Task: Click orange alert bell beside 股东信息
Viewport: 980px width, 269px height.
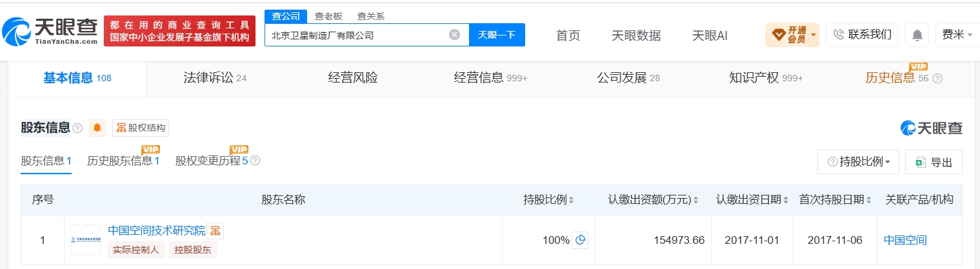Action: (x=97, y=128)
